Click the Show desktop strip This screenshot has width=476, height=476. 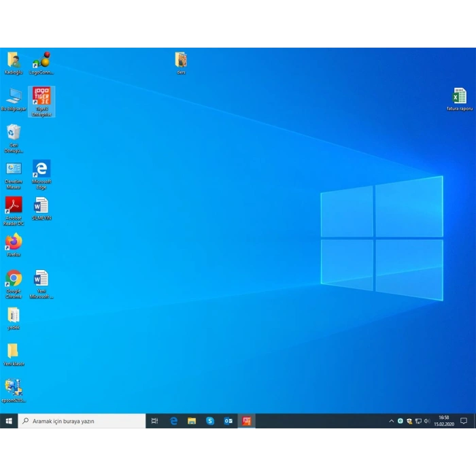coord(475,421)
